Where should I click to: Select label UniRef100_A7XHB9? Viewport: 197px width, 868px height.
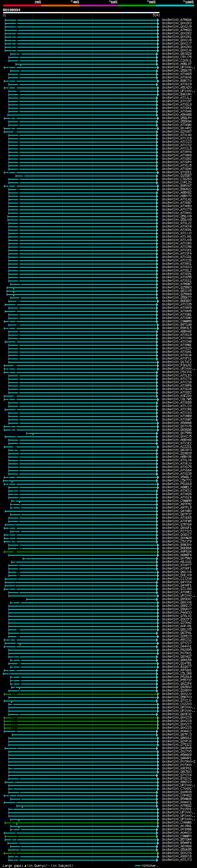point(176,416)
